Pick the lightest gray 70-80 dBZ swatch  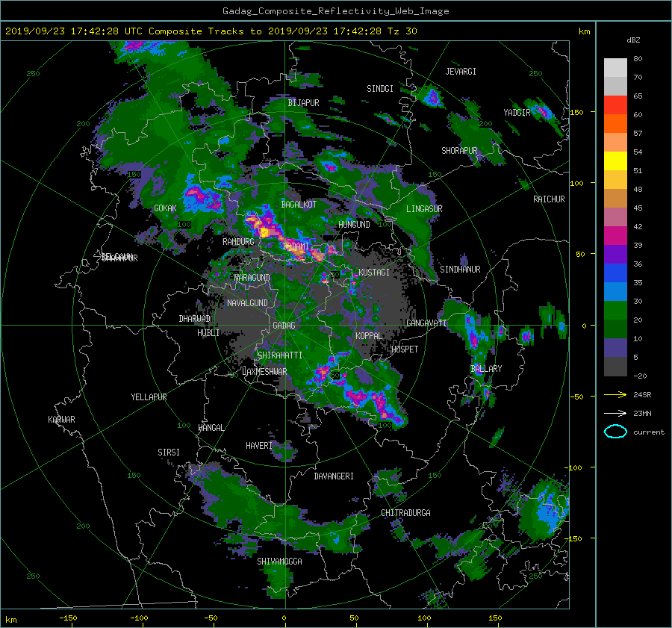(x=615, y=68)
